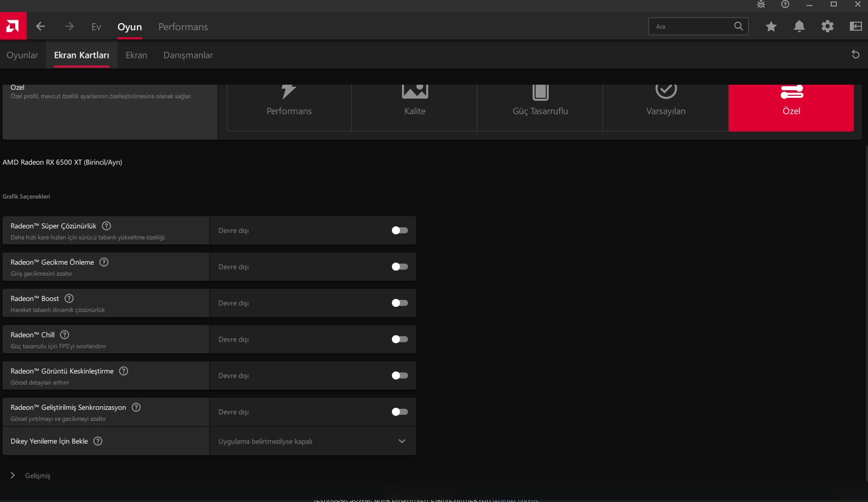The height and width of the screenshot is (502, 868).
Task: Click the Grafik Seçenekleri heading
Action: (26, 197)
